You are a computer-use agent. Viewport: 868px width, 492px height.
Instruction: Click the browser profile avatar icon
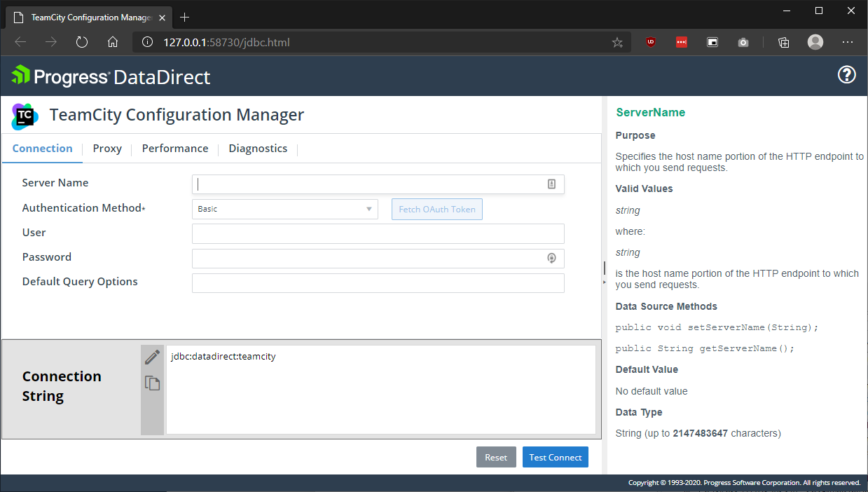point(815,42)
